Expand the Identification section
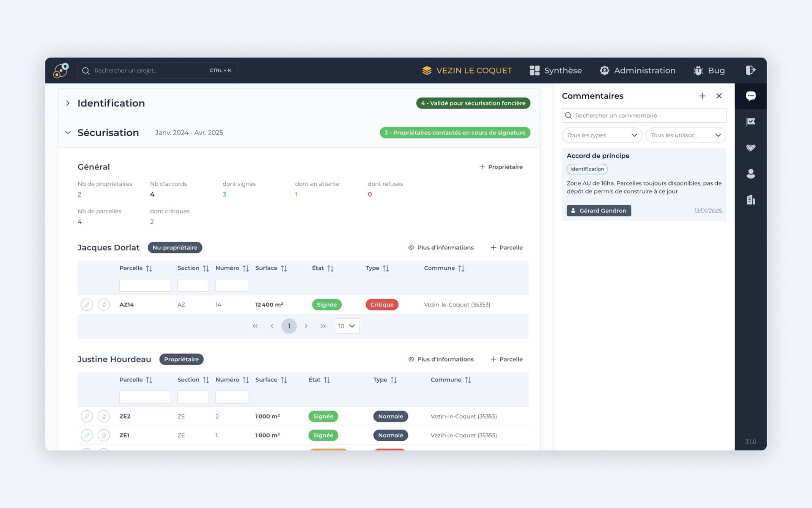Viewport: 812px width, 508px height. (x=68, y=103)
